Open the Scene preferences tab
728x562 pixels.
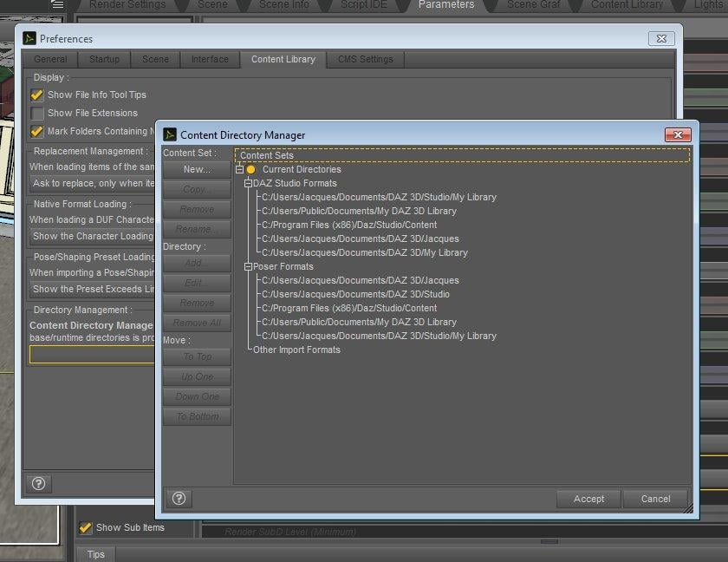point(155,60)
